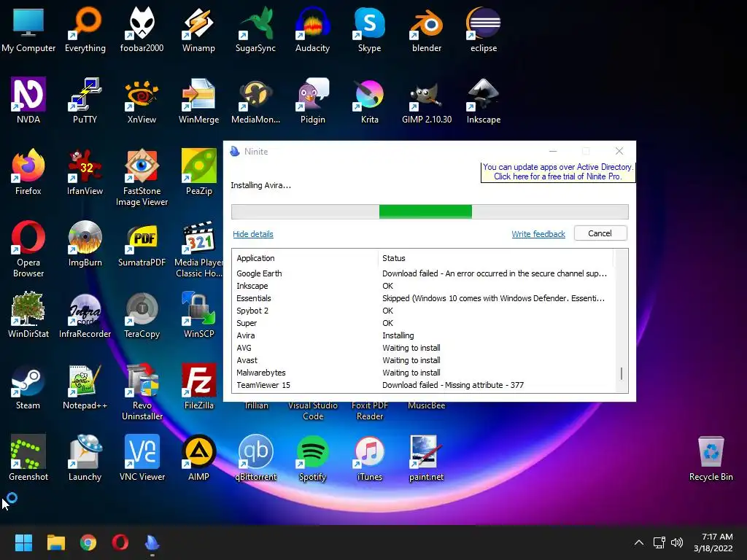Select the Opera Browser desktop icon
The image size is (747, 560).
[x=28, y=249]
